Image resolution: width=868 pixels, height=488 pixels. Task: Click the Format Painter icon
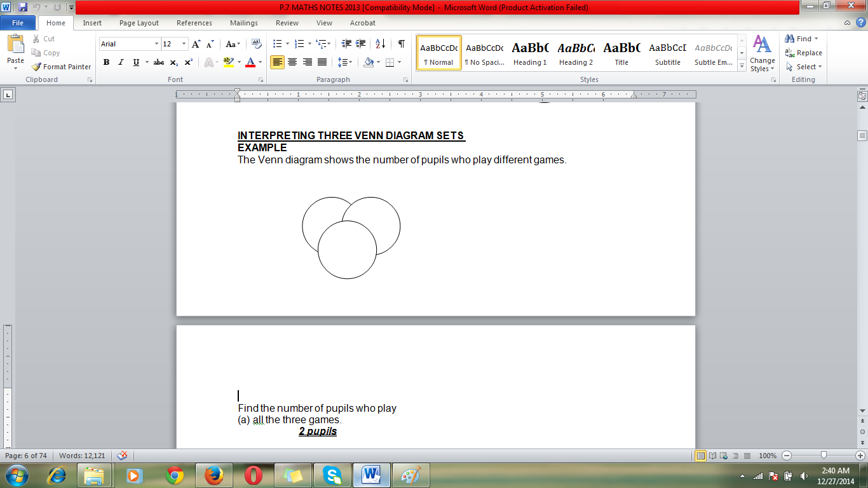tap(36, 67)
